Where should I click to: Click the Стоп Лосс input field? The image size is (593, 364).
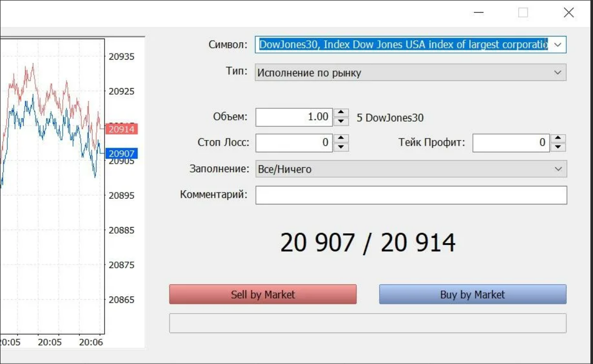point(294,143)
